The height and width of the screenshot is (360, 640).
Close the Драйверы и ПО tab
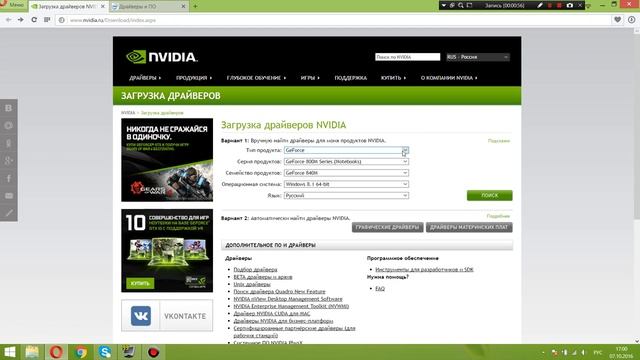pyautogui.click(x=183, y=6)
